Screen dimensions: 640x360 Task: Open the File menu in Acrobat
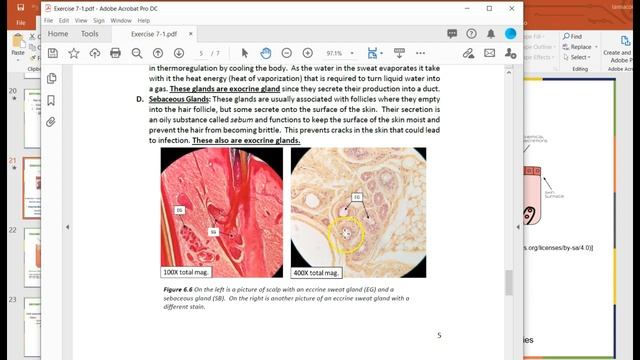[48, 20]
